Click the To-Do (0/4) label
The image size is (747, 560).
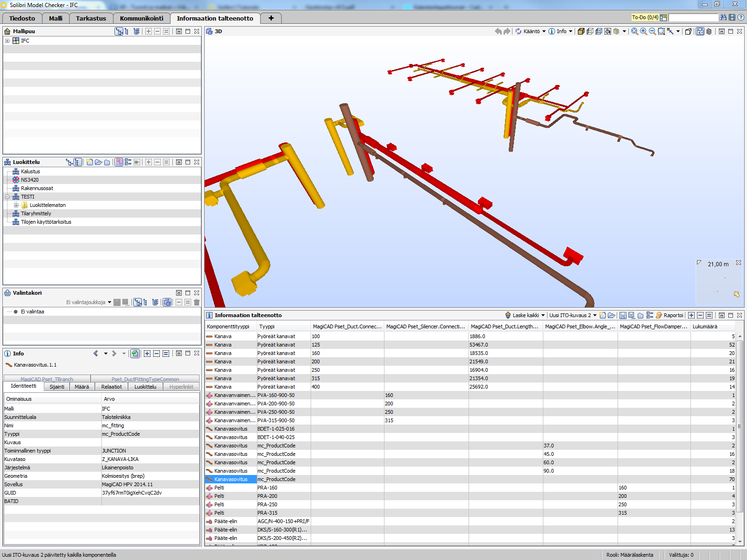(x=645, y=17)
